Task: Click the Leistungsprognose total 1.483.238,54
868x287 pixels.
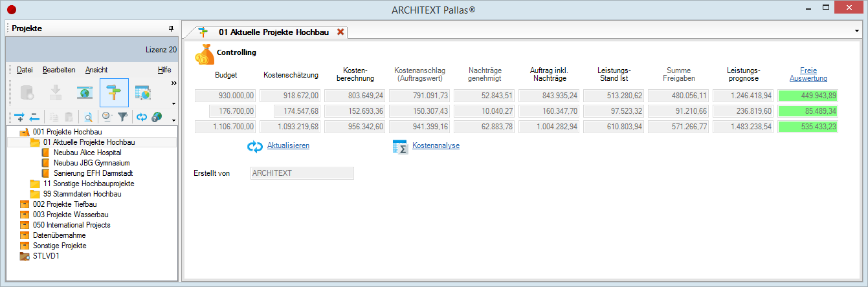Action: click(743, 127)
